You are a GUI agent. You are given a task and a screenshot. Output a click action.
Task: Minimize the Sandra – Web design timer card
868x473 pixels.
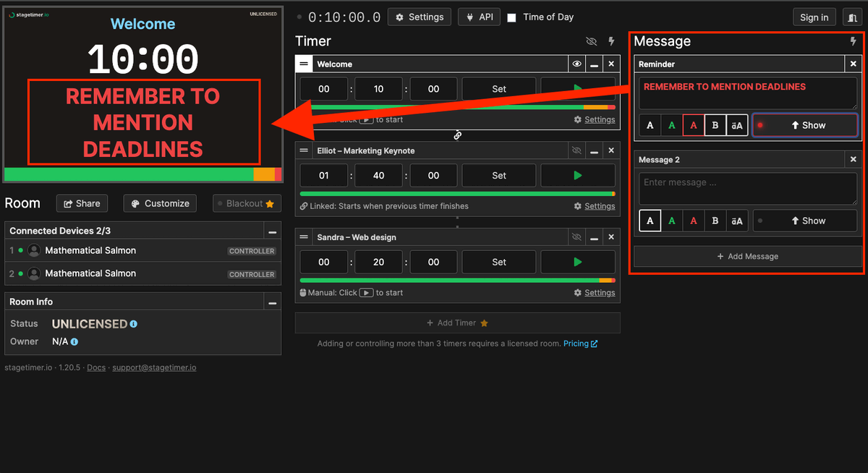[594, 237]
